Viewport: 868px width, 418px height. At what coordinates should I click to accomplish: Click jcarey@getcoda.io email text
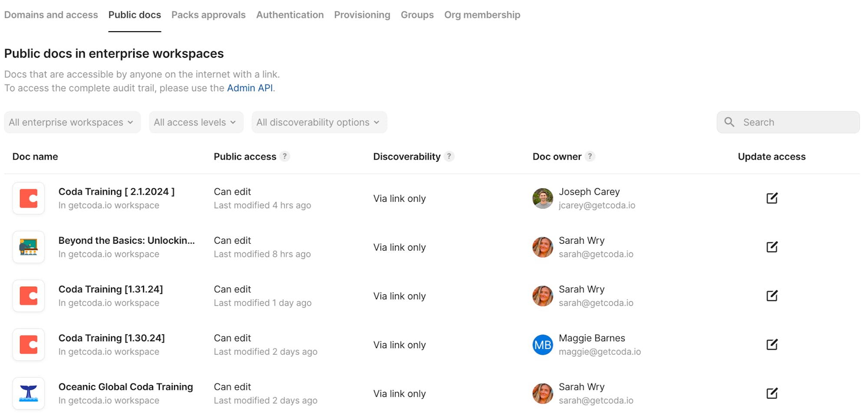coord(597,206)
